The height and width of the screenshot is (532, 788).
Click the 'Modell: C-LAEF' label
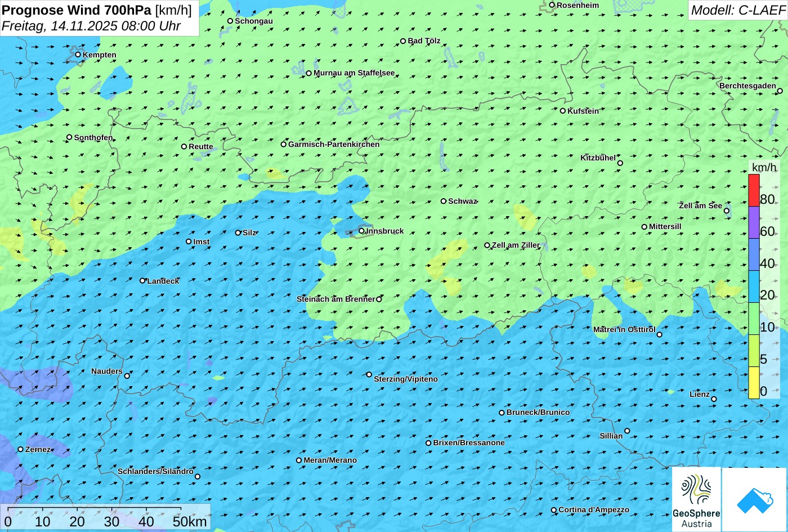point(738,10)
